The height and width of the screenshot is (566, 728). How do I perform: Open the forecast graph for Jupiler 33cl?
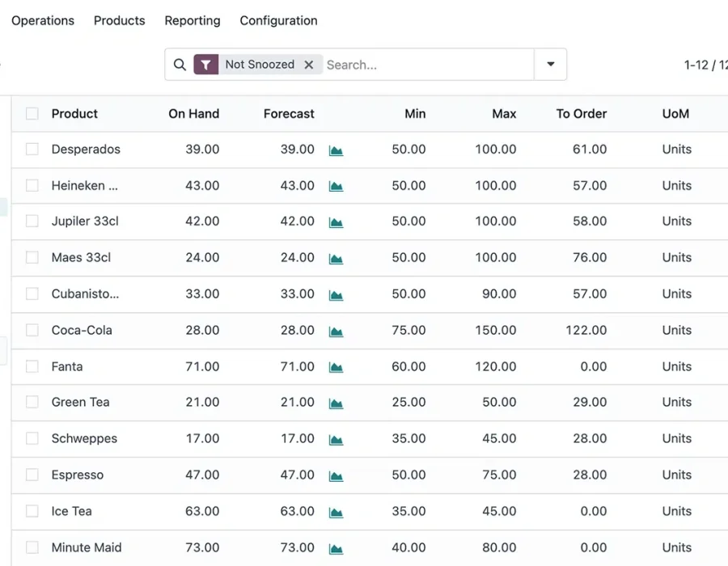336,221
